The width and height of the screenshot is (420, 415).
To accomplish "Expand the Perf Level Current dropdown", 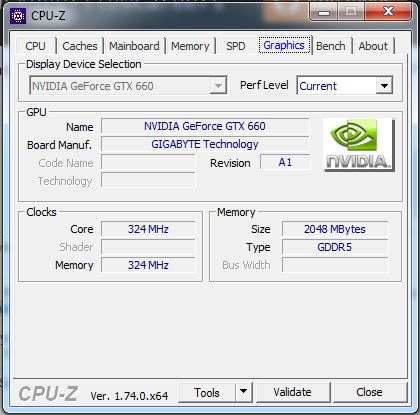I will tap(345, 86).
